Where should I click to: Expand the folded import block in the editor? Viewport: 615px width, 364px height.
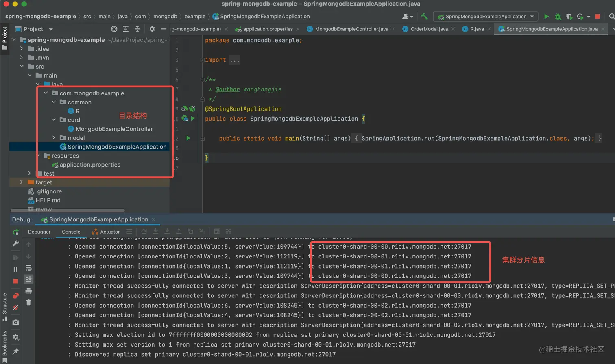pyautogui.click(x=202, y=60)
